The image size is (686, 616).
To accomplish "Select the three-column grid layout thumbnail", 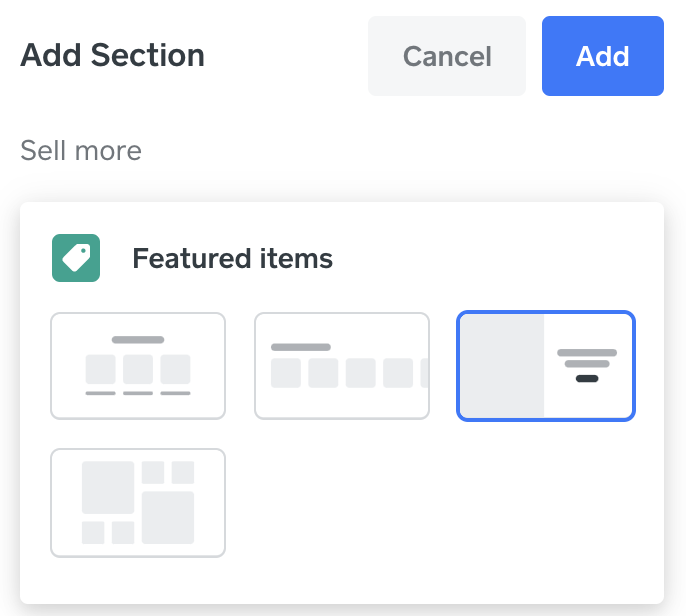I will [x=138, y=366].
